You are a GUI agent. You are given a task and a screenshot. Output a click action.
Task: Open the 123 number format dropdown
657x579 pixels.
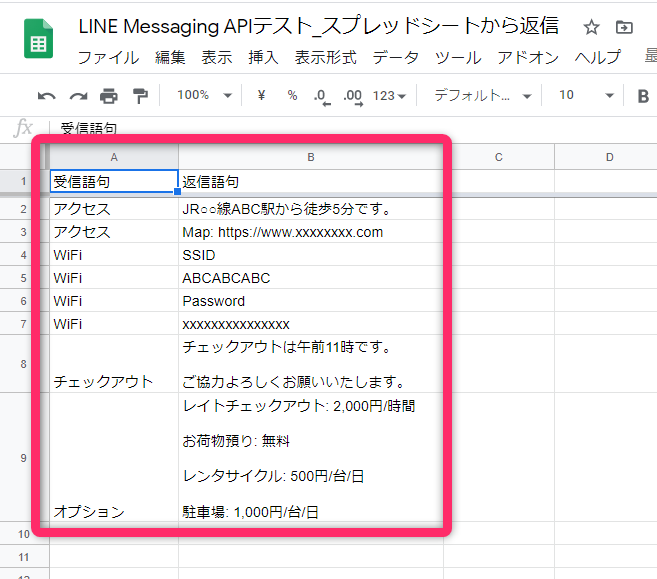(x=389, y=96)
